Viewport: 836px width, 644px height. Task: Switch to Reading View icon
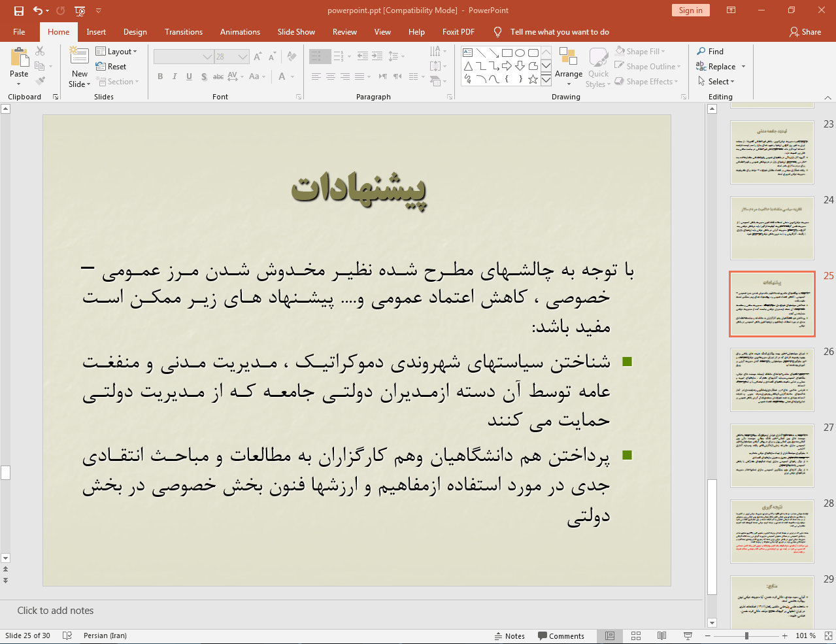coord(662,636)
